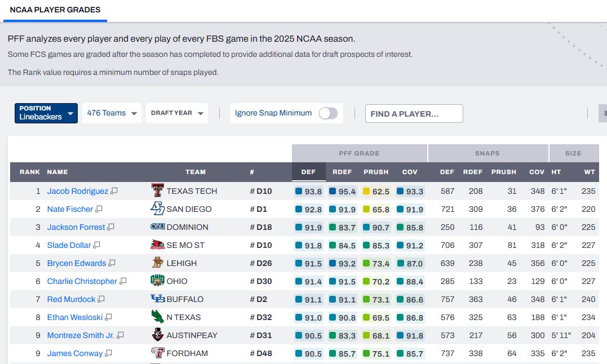Open Red Murdock player link
The image size is (607, 364).
coord(71,299)
